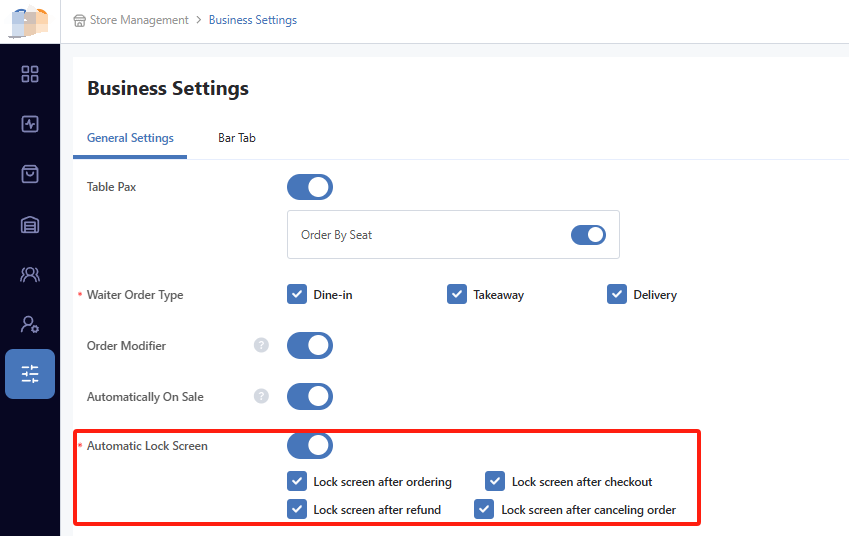Uncheck the Takeaway checkbox
This screenshot has height=536, width=849.
(456, 294)
